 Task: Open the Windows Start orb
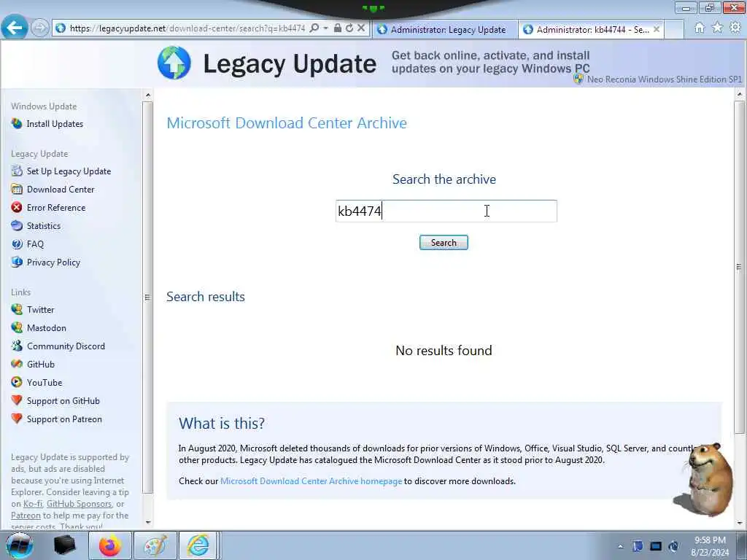(x=19, y=545)
